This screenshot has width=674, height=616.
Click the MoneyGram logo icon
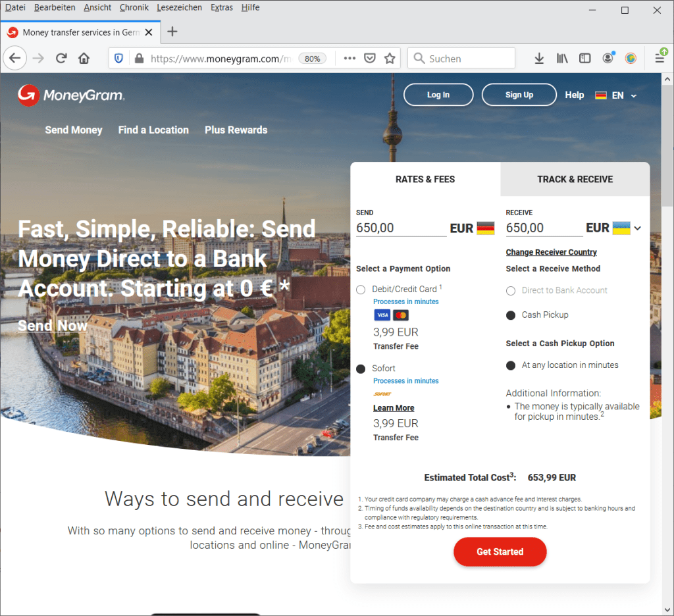tap(28, 95)
